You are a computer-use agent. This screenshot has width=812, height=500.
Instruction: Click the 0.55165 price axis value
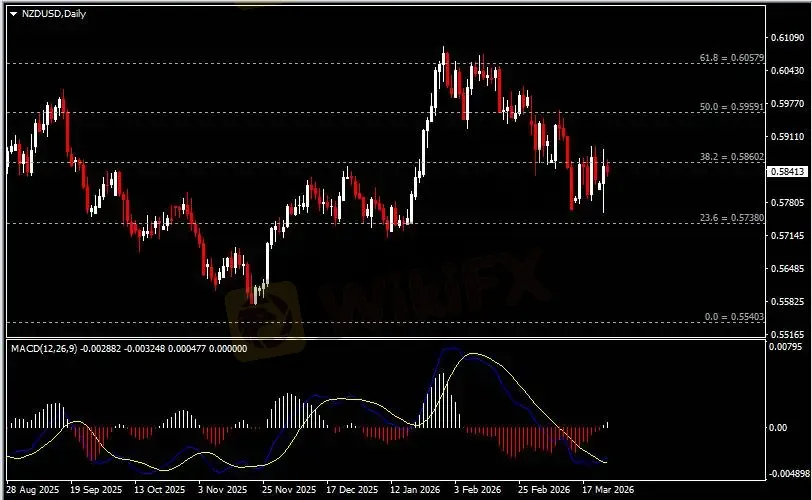[787, 334]
